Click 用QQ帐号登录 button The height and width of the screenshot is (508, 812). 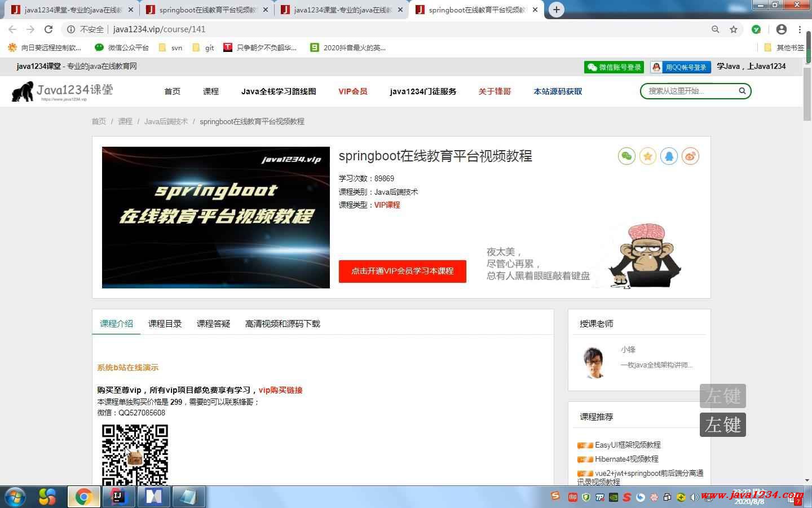(x=680, y=67)
